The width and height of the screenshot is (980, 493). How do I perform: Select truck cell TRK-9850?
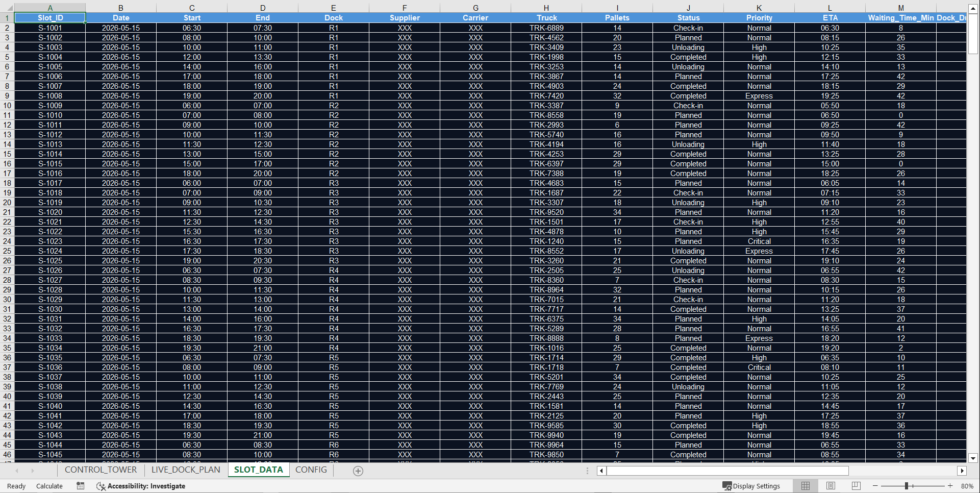point(546,455)
